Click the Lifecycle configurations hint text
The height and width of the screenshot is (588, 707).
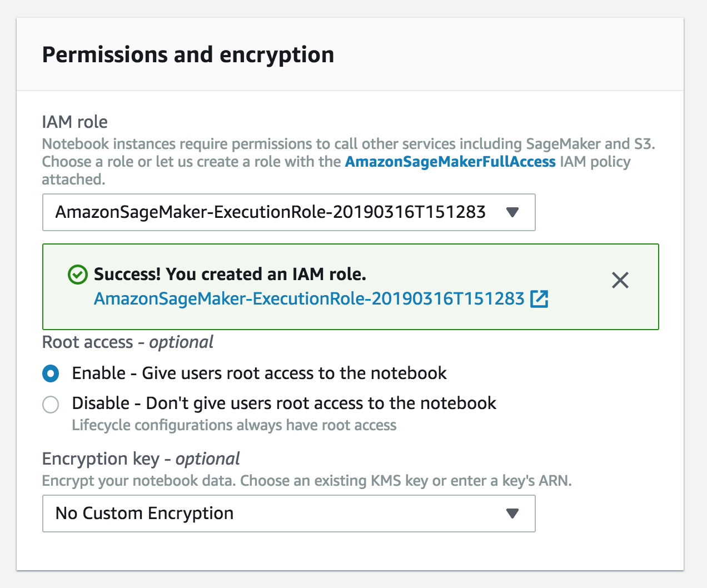[234, 425]
